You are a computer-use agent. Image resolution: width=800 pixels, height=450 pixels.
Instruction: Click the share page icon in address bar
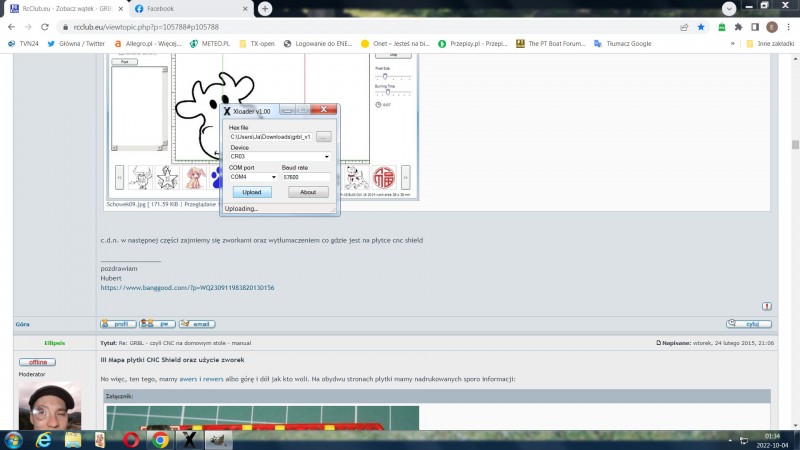click(x=684, y=27)
